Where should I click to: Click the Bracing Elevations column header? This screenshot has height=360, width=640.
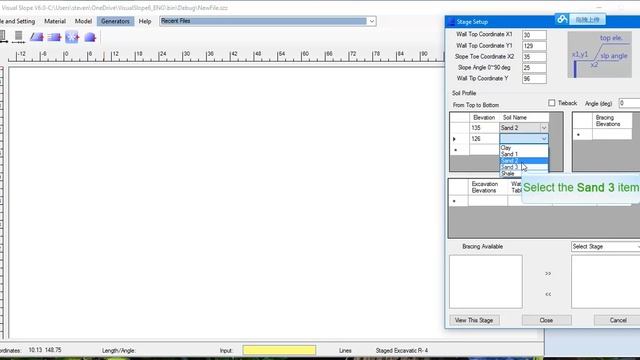tap(611, 121)
